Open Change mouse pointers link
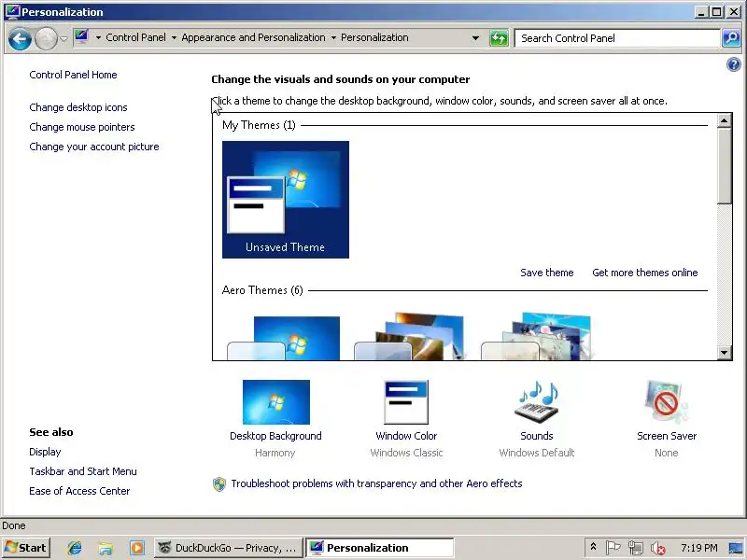This screenshot has height=560, width=747. point(82,127)
